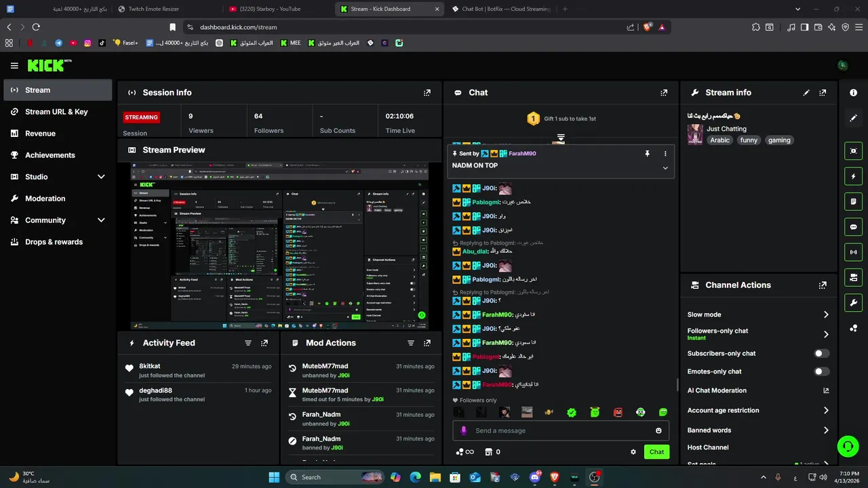The image size is (868, 488).
Task: Toggle the wrench stream info widget in right rail
Action: (853, 302)
